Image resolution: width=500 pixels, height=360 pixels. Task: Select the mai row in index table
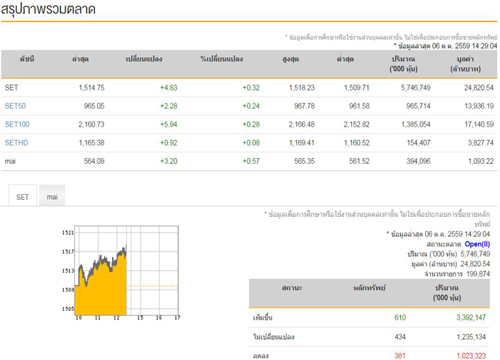coord(249,161)
